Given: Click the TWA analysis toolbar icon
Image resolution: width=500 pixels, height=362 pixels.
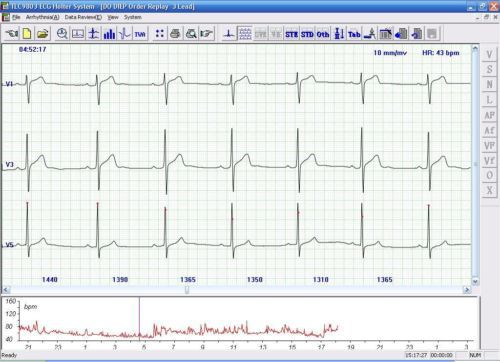Looking at the screenshot, I should coord(140,33).
